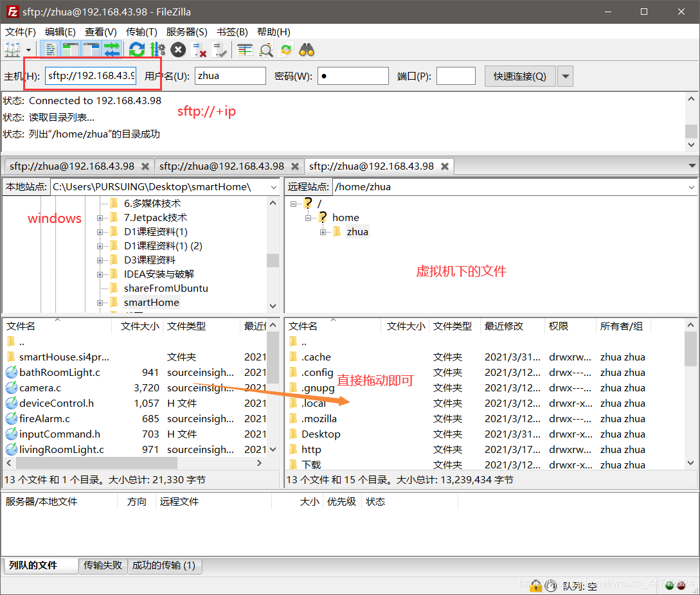Toggle directory comparison
700x595 pixels.
265,49
